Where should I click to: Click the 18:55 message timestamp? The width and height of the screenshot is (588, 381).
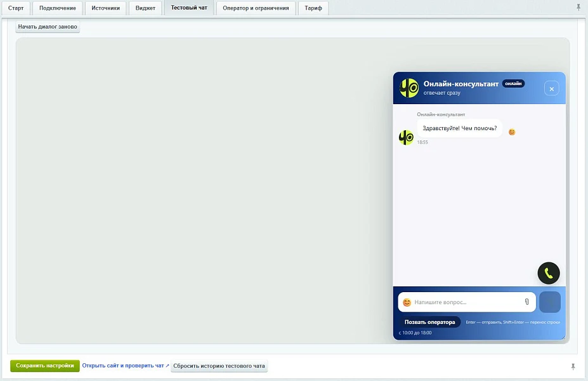tap(422, 142)
